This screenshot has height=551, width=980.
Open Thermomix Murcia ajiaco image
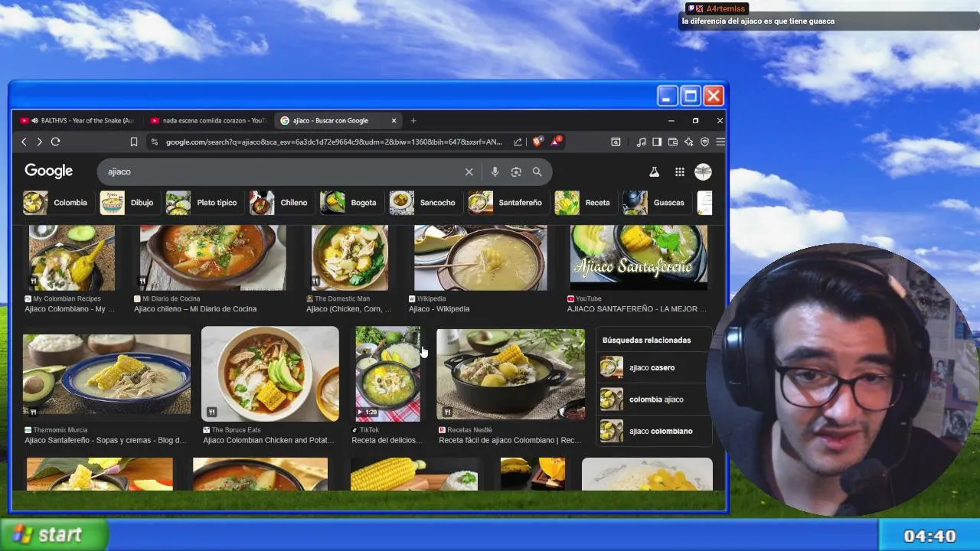[106, 374]
